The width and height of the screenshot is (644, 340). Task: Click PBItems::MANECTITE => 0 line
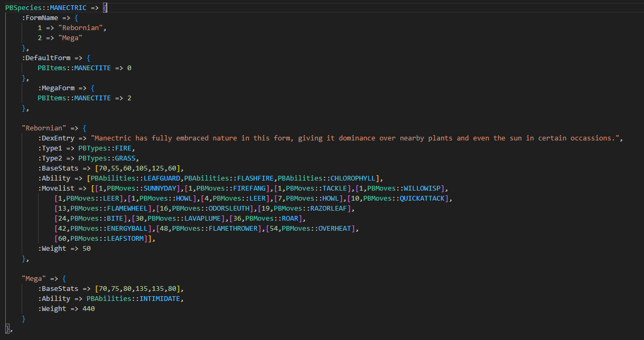tap(85, 68)
